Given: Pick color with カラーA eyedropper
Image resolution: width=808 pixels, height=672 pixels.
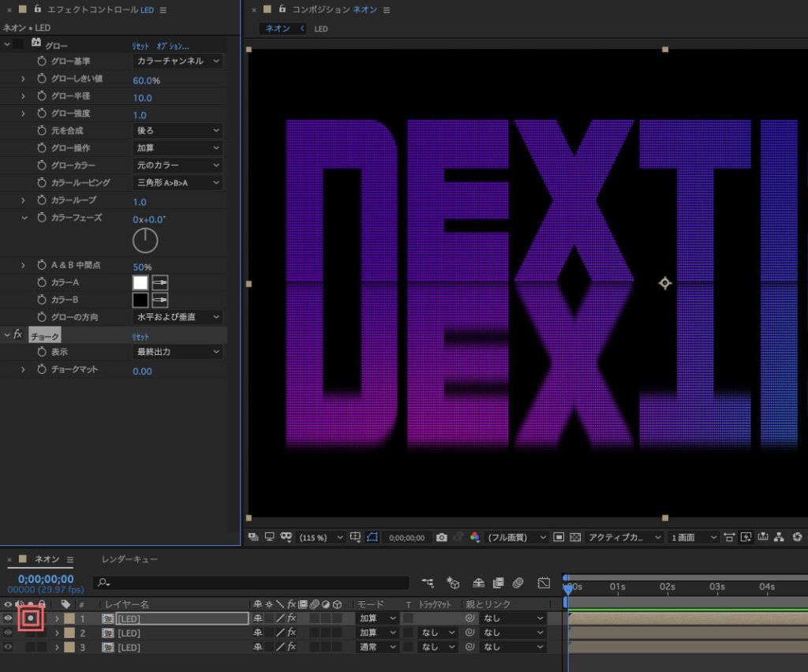Looking at the screenshot, I should (159, 282).
